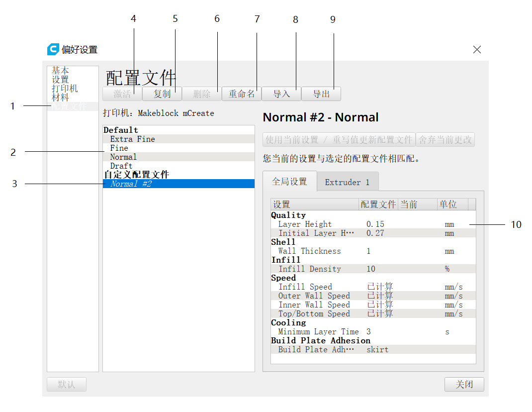Click the Cura logo icon in title bar
532x412 pixels.
coord(53,49)
